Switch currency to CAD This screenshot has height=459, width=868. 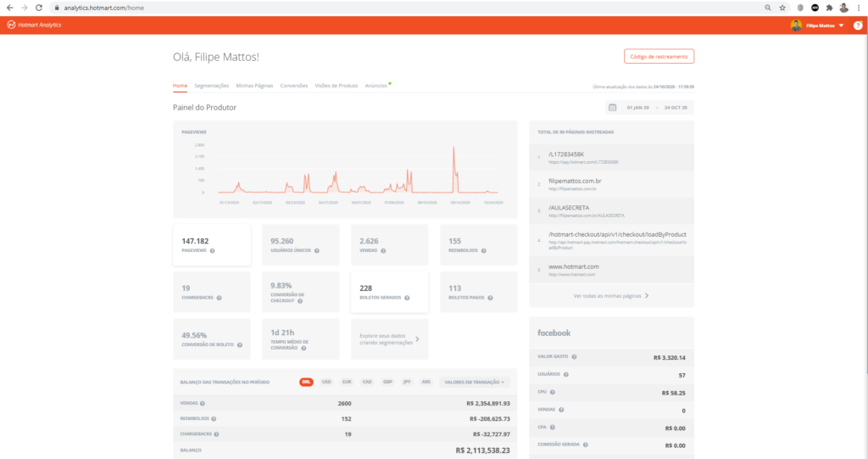click(367, 382)
